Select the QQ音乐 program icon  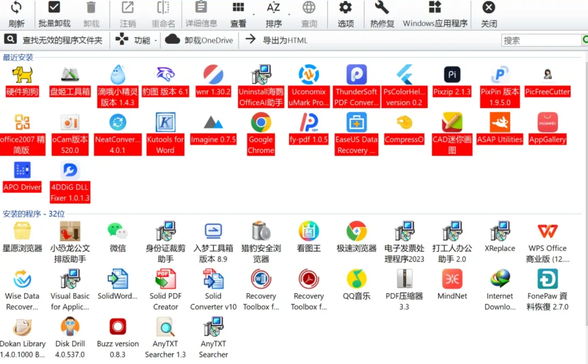pyautogui.click(x=356, y=280)
